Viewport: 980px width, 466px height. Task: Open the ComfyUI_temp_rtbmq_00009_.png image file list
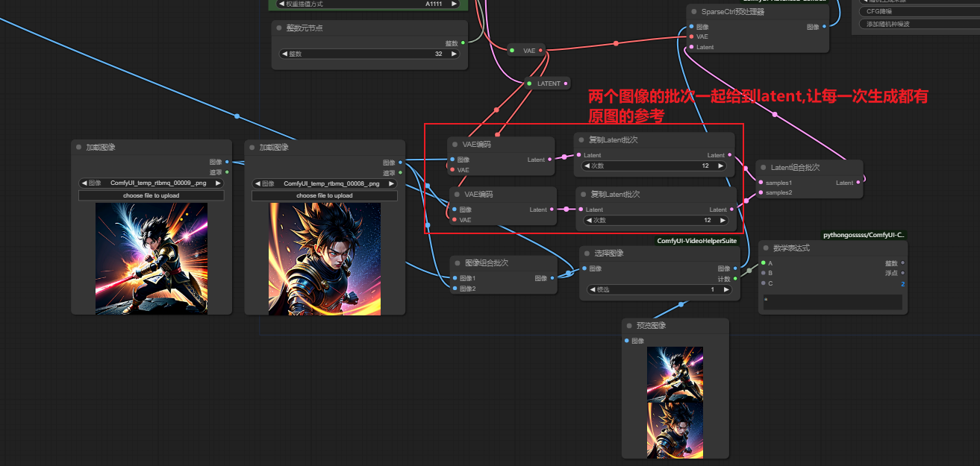pos(151,183)
